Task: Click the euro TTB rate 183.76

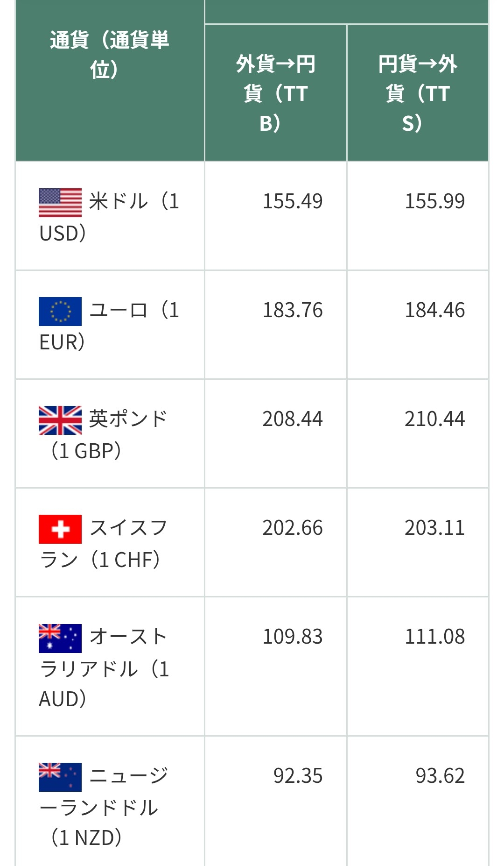Action: (x=293, y=311)
